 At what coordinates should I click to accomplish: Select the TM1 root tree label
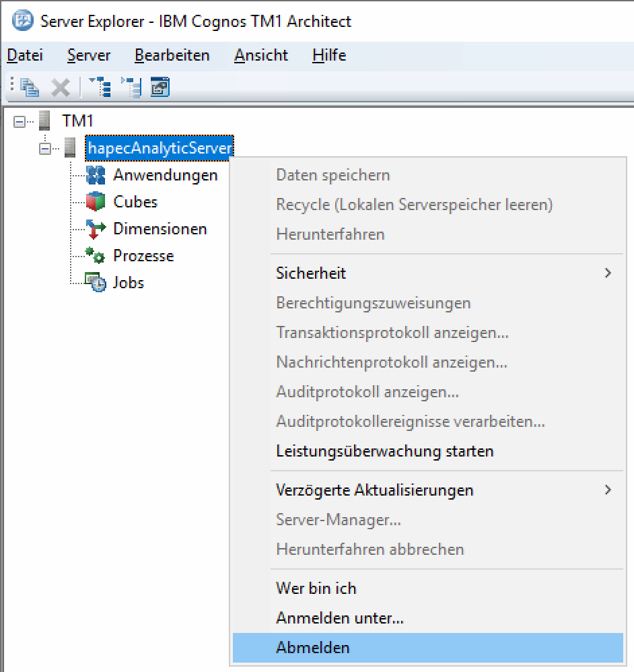point(77,121)
